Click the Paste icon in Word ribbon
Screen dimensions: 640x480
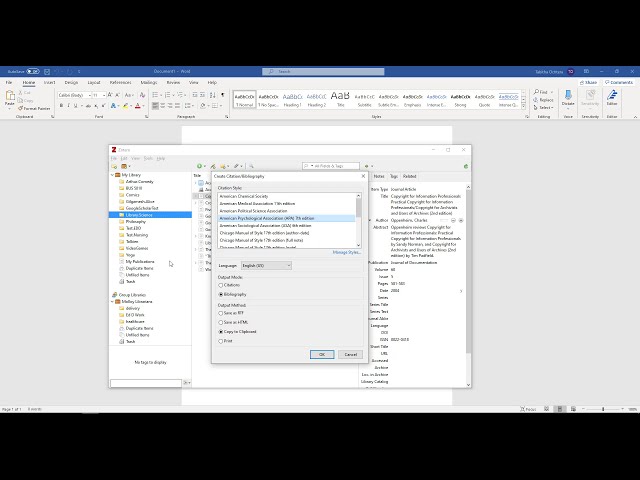tap(9, 96)
